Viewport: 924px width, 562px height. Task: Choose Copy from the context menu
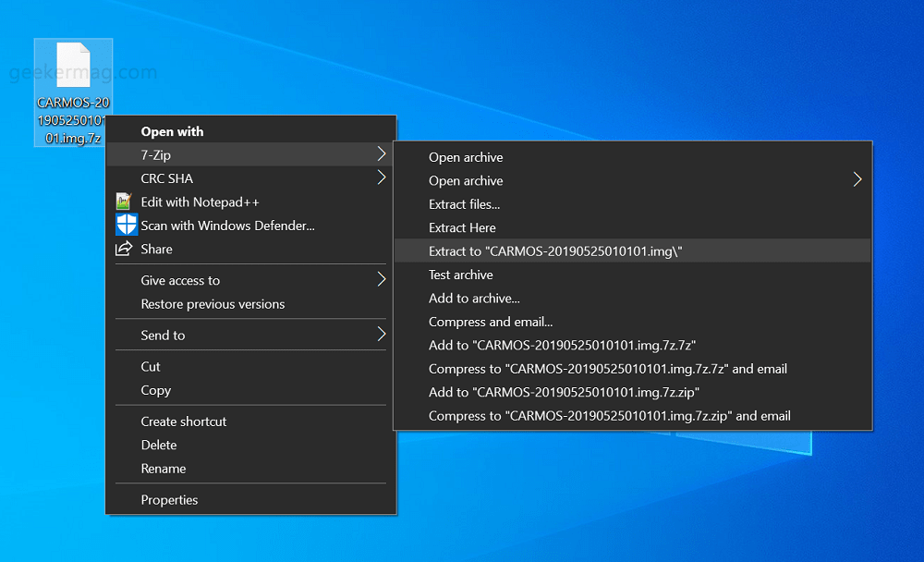pyautogui.click(x=251, y=390)
